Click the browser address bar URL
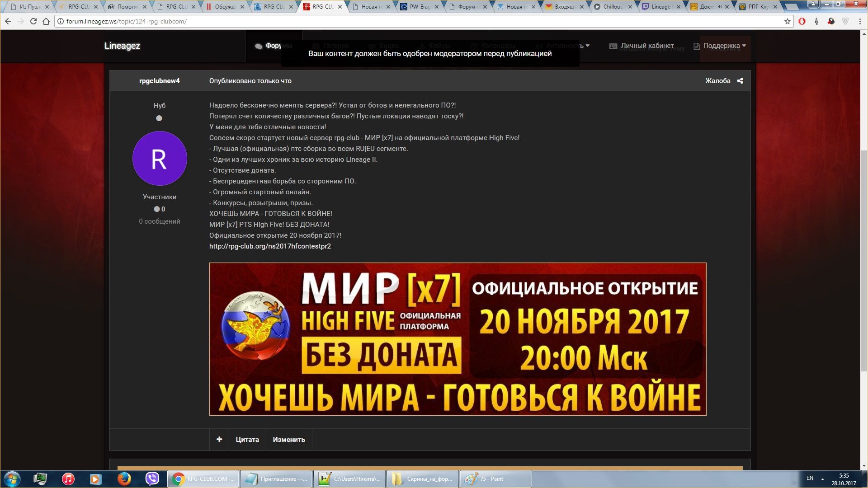Image resolution: width=868 pixels, height=488 pixels. click(x=127, y=21)
